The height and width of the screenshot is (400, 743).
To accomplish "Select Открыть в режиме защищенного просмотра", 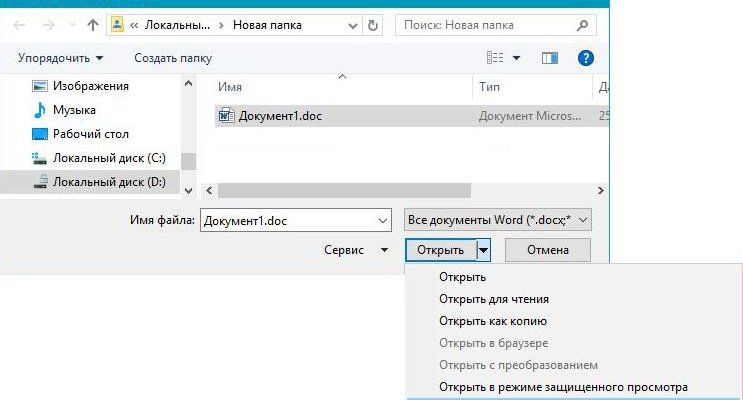I will point(563,387).
